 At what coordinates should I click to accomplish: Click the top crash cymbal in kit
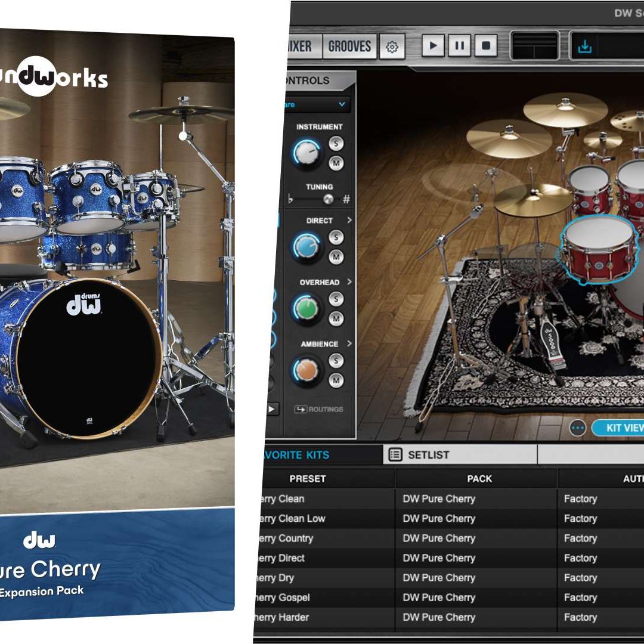tap(565, 109)
